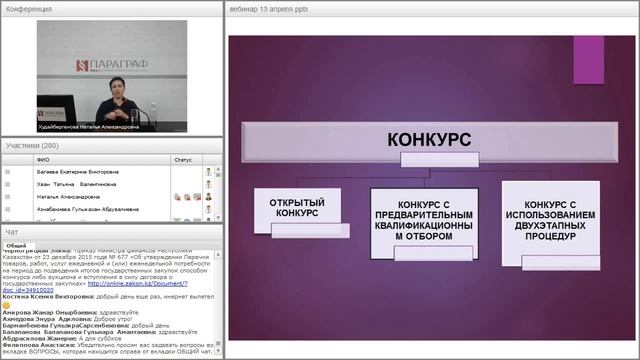Toggle checkbox beside Хван Татьяна Валентиновна

pos(7,184)
